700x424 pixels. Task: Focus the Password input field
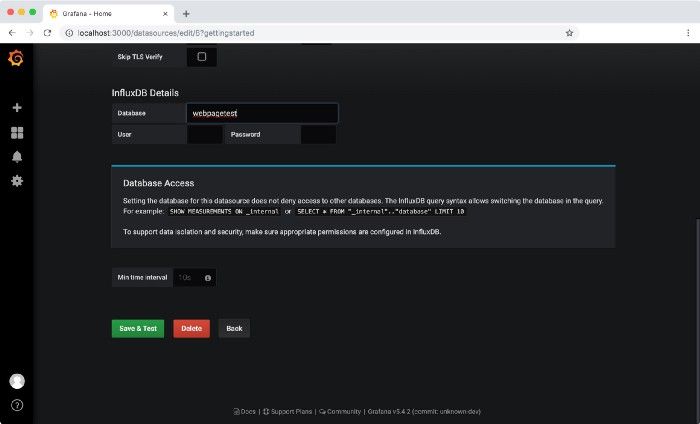pos(318,134)
